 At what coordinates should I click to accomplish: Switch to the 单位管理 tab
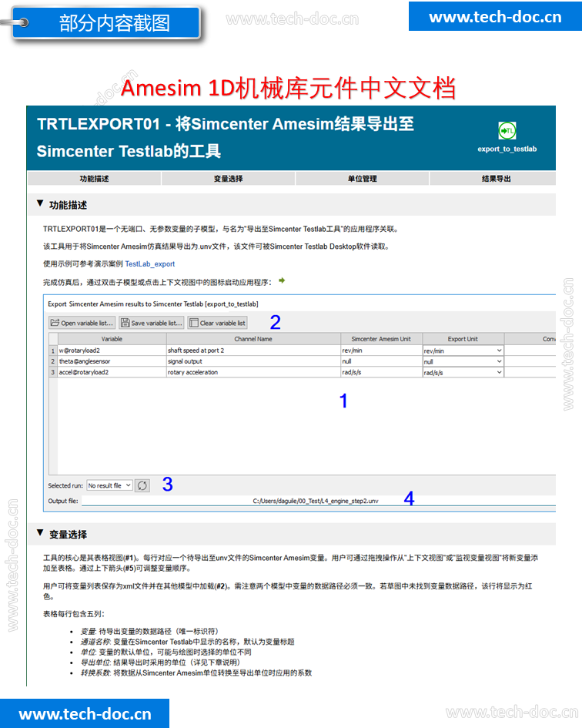pyautogui.click(x=363, y=179)
